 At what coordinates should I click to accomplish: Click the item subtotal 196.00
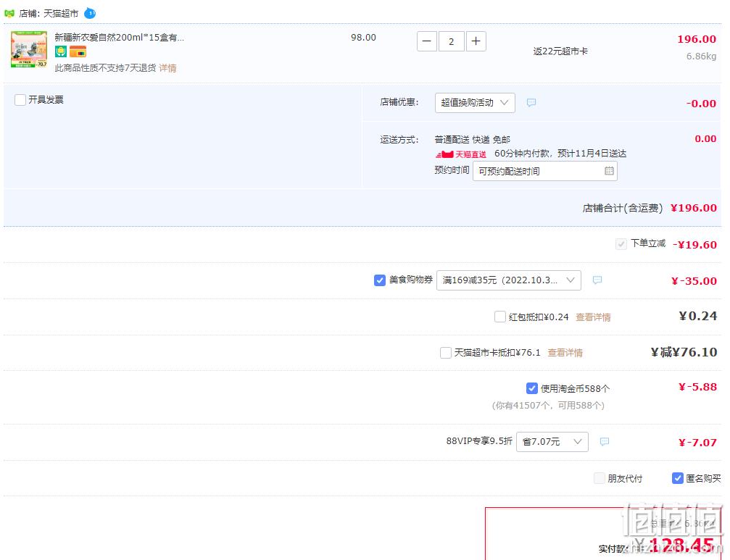[697, 39]
